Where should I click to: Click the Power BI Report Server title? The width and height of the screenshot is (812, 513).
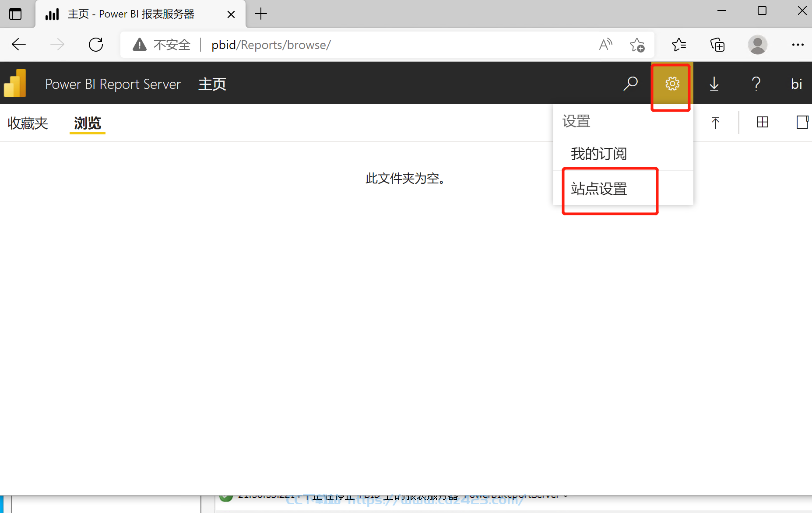pos(113,84)
